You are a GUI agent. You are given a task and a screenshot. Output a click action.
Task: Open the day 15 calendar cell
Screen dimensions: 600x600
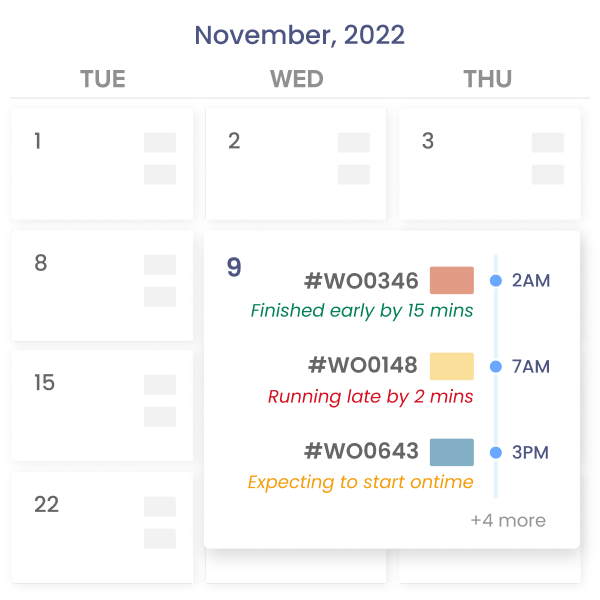pos(102,404)
